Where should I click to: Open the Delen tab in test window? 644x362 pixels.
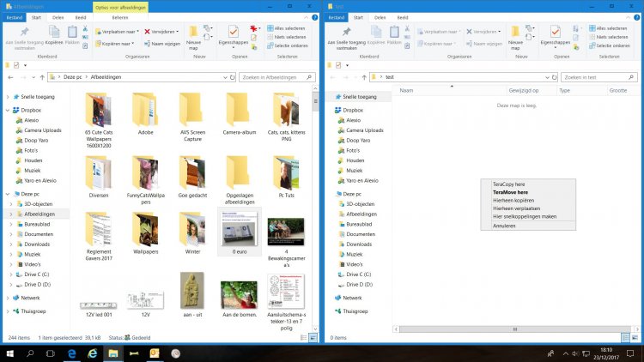click(379, 16)
